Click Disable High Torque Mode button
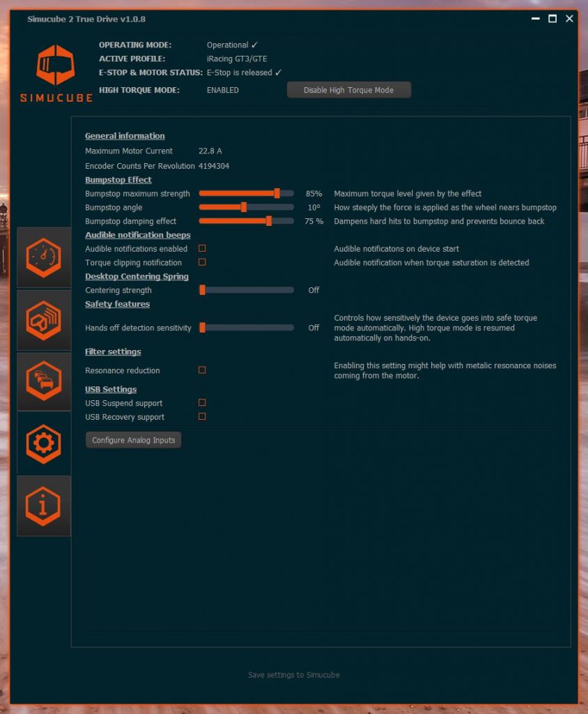Screen dimensions: 588x714 [348, 90]
